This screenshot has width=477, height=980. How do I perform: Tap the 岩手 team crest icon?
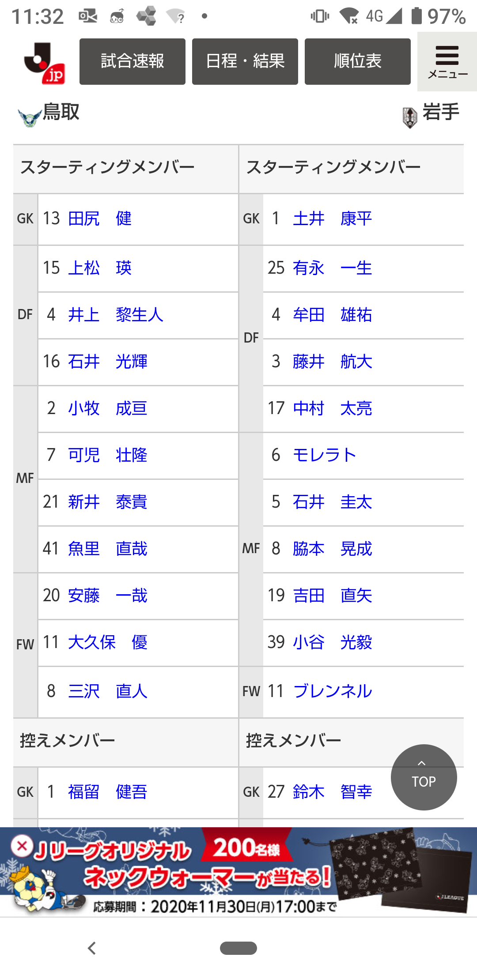pyautogui.click(x=410, y=117)
